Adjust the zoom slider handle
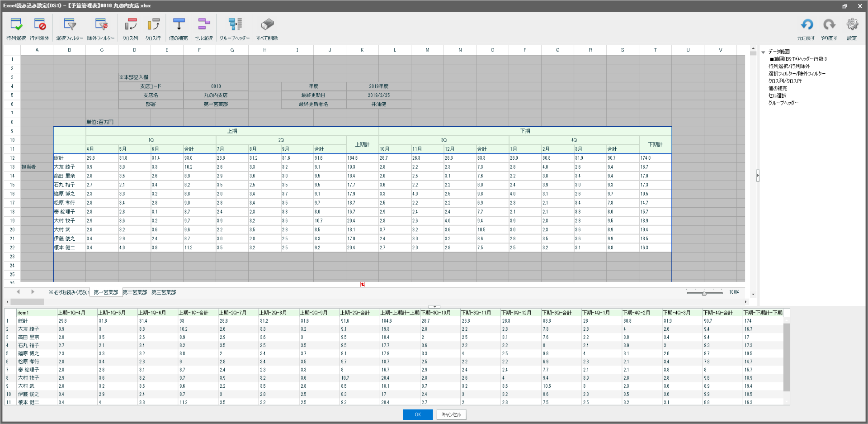The image size is (868, 424). pyautogui.click(x=704, y=293)
